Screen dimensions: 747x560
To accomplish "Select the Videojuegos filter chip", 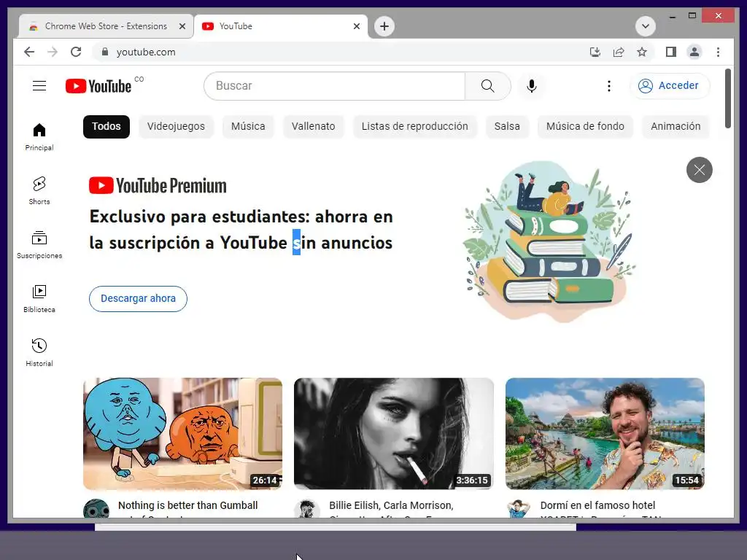I will (x=176, y=127).
